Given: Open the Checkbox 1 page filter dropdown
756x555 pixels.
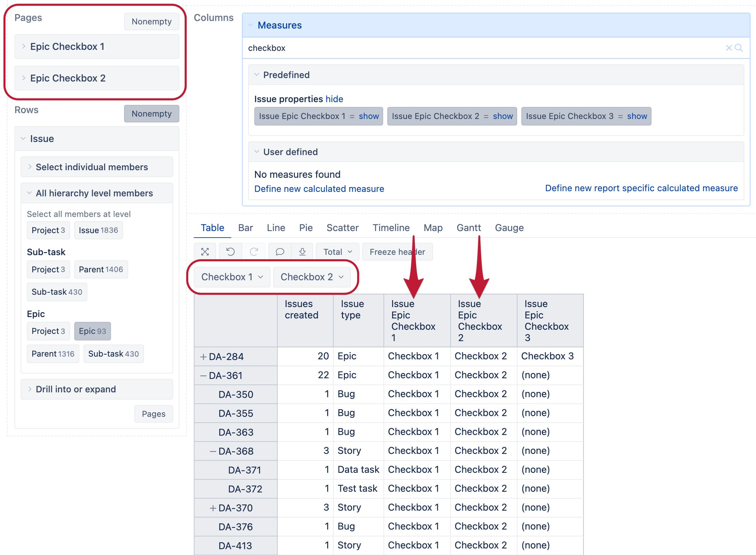Looking at the screenshot, I should click(x=232, y=277).
